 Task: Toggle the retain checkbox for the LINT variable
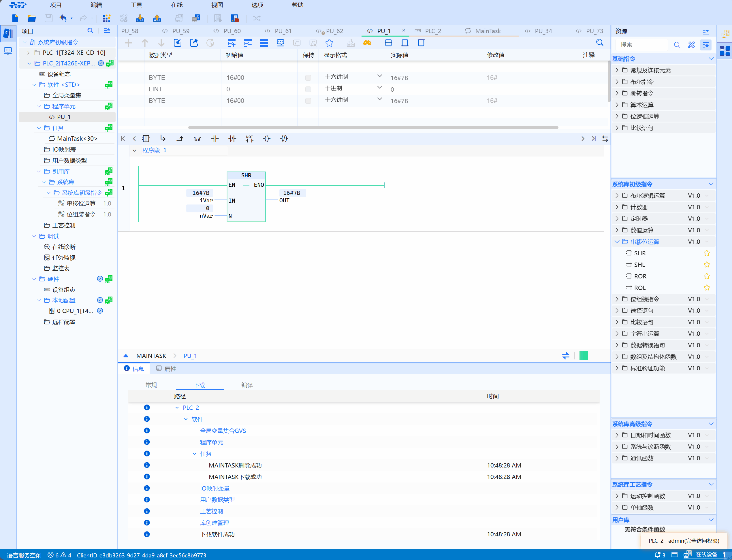click(308, 89)
